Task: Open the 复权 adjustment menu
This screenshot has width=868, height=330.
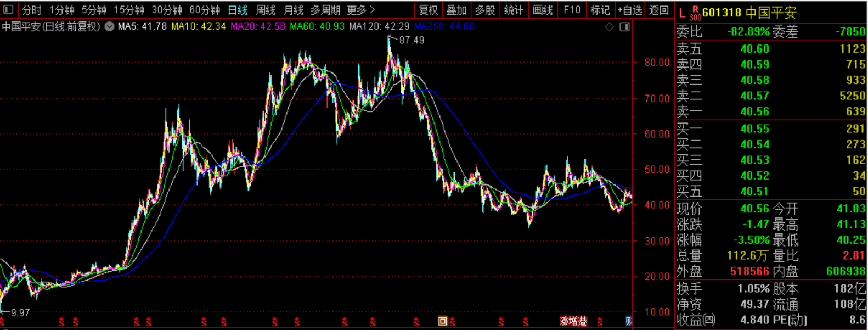Action: (x=428, y=10)
